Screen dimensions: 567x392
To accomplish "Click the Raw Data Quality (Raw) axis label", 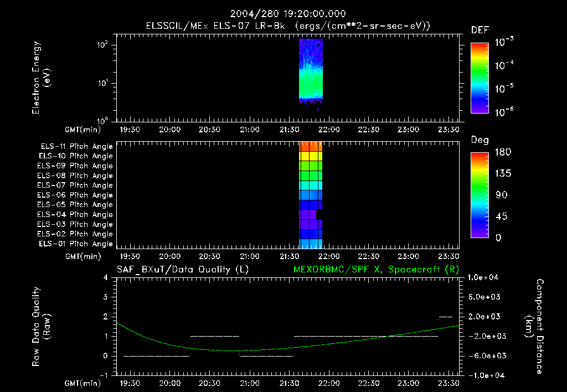I will (x=41, y=327).
